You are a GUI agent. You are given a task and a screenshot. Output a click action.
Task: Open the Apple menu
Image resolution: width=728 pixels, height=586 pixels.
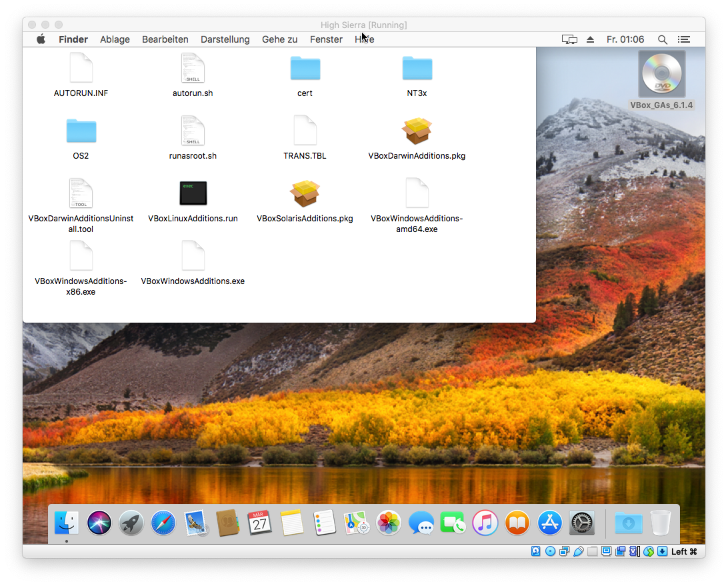tap(41, 39)
